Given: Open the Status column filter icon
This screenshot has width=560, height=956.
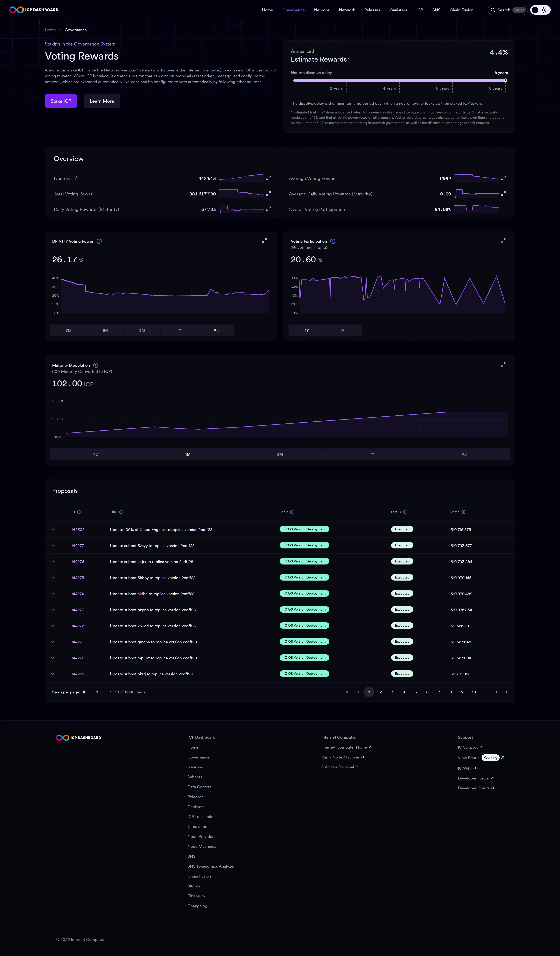Looking at the screenshot, I should [411, 512].
